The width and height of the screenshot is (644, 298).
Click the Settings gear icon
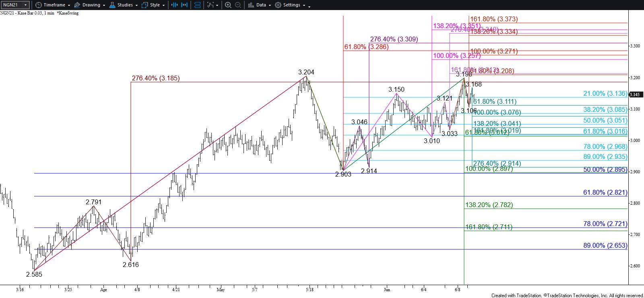click(x=278, y=5)
